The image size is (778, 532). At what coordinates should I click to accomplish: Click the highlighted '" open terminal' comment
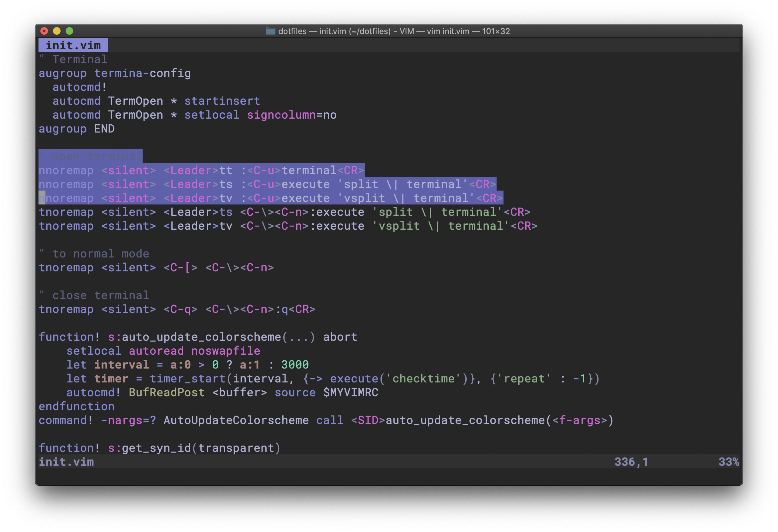click(x=90, y=157)
